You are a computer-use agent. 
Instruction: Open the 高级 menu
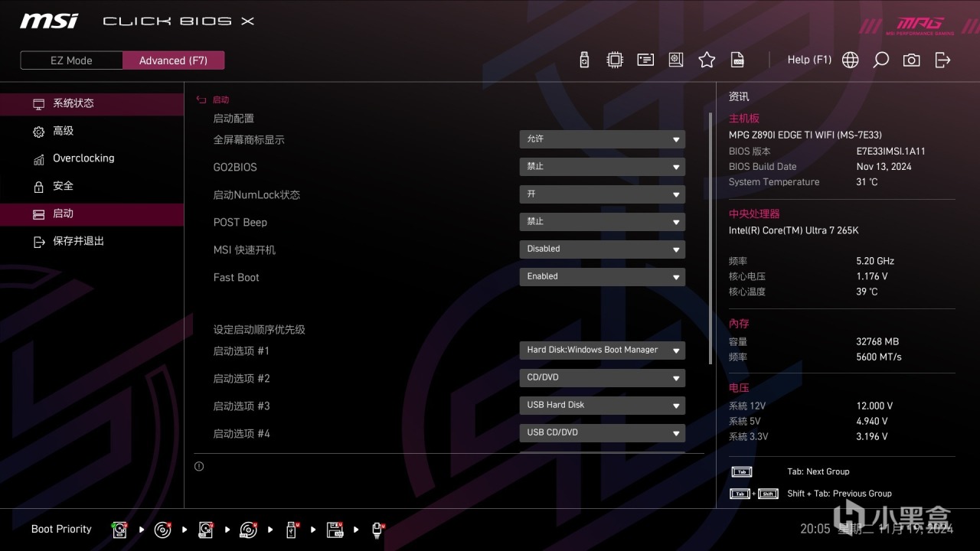[x=92, y=131]
